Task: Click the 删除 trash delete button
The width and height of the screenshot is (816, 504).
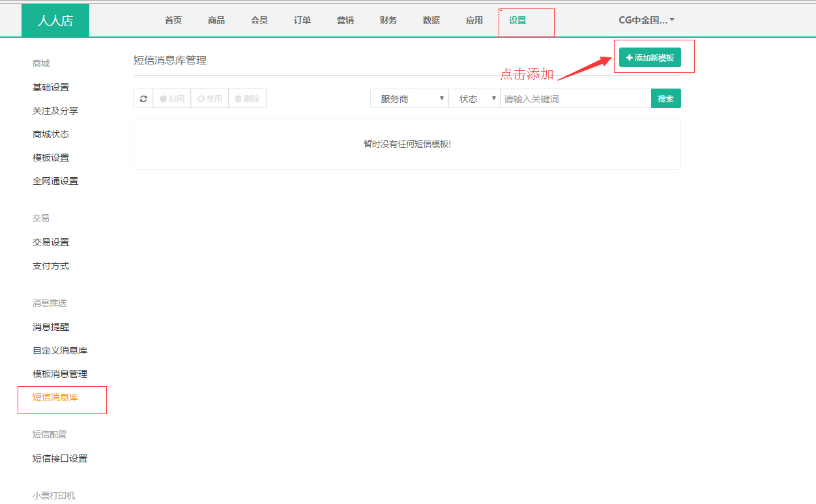Action: click(247, 99)
